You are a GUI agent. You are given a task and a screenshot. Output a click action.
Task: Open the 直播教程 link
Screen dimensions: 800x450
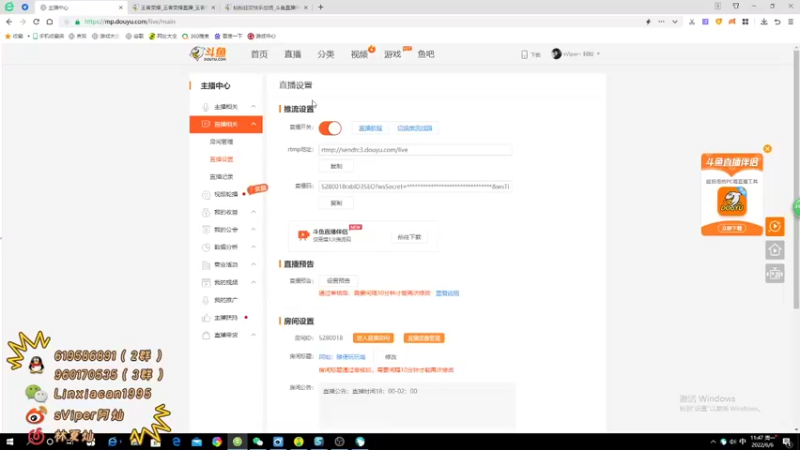coord(370,128)
